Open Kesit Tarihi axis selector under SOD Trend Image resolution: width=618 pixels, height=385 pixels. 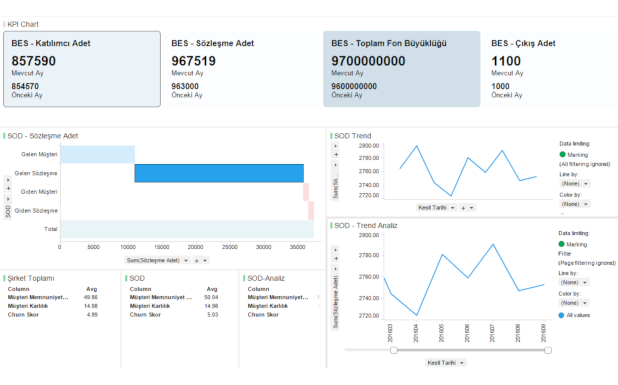pos(437,208)
